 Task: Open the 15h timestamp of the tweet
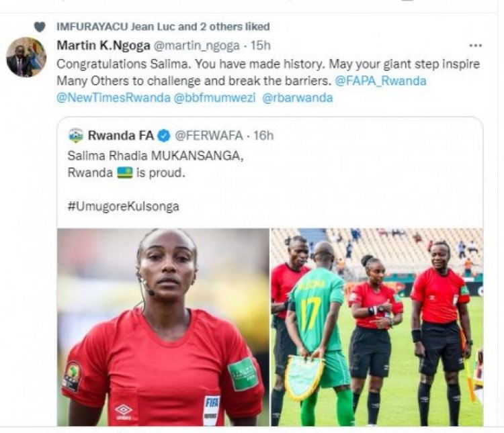260,46
